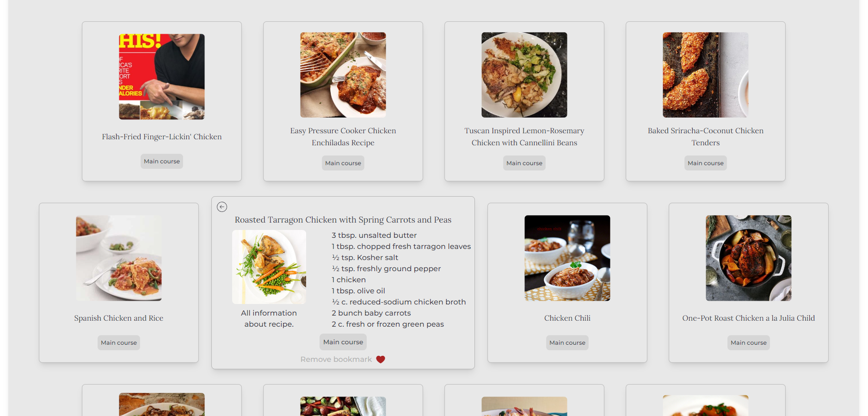
Task: Click the One-Pot Roast Chicken image
Action: (749, 258)
